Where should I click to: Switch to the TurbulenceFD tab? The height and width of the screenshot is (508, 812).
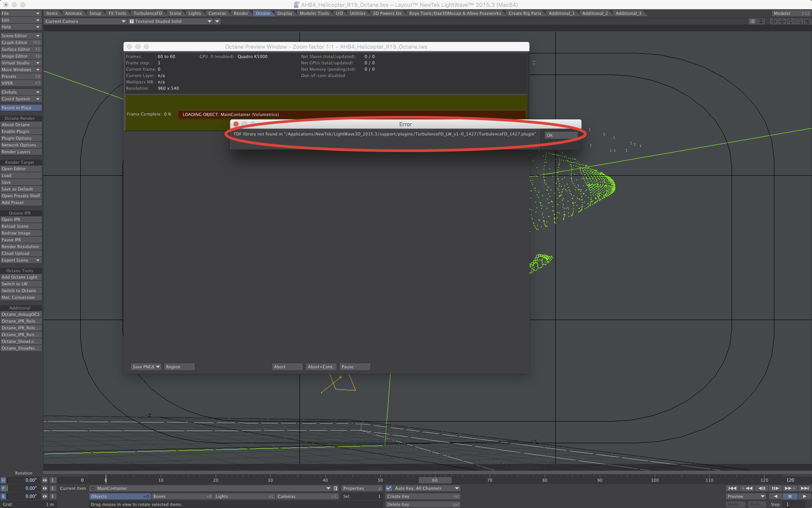[148, 13]
